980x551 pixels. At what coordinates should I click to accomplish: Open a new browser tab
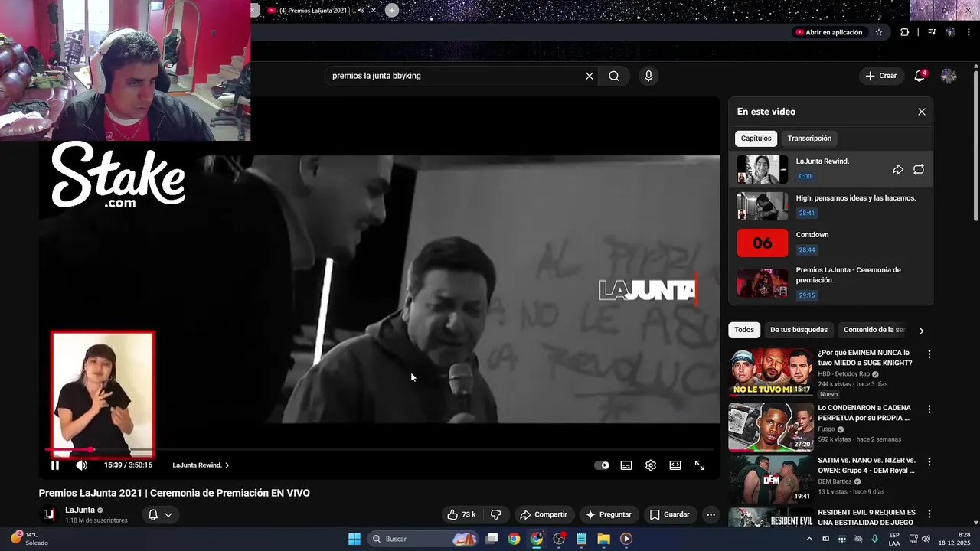(x=392, y=10)
